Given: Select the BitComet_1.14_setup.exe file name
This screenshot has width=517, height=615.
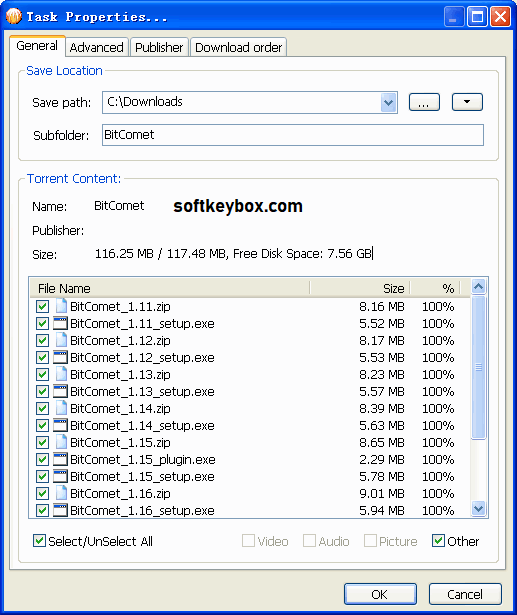Looking at the screenshot, I should [x=142, y=425].
